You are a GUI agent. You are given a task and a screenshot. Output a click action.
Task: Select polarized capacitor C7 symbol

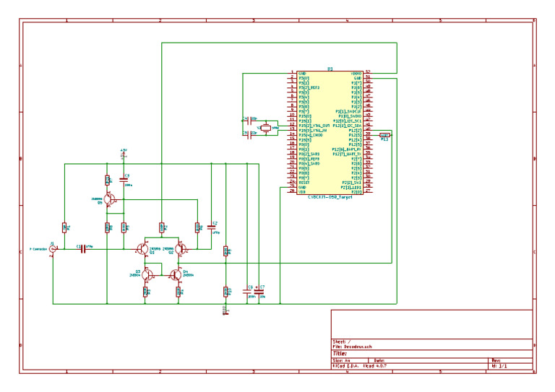pos(259,292)
